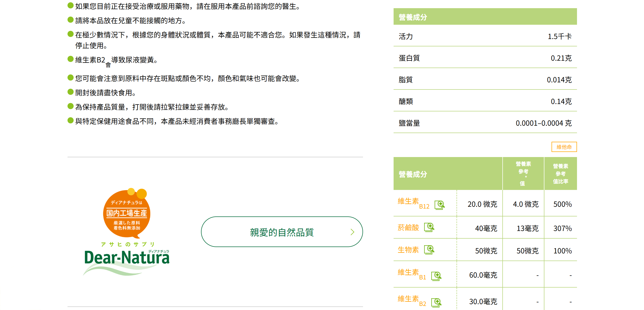Go to the 維生素B2 ingredient link
Screen dimensions: 644x310
pyautogui.click(x=412, y=300)
